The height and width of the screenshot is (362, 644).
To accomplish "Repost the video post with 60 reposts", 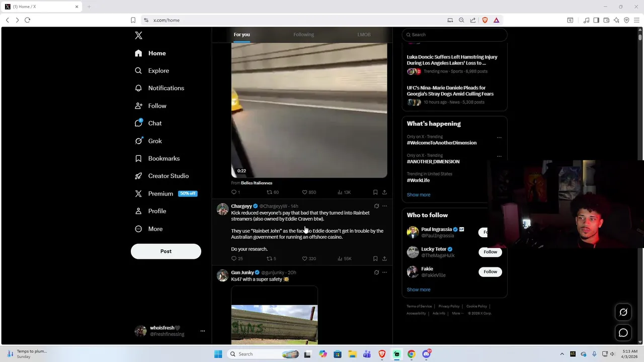I will (272, 192).
